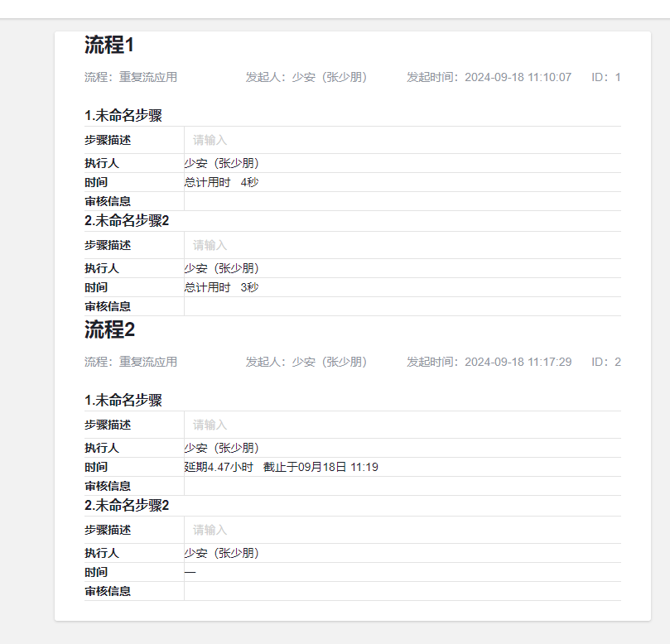Viewport: 670px width, 644px height.
Task: Focus 步骤描述 input under 流程1 未命名步骤2
Action: tap(402, 245)
